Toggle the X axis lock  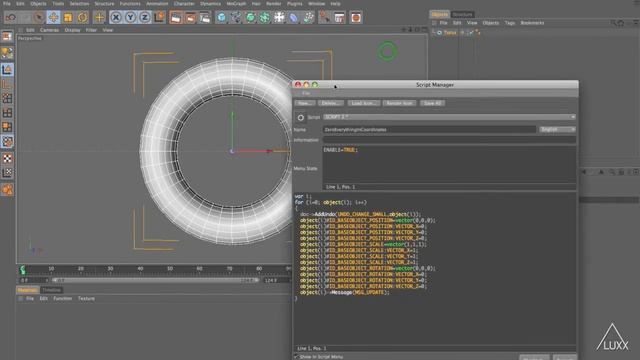[116, 18]
